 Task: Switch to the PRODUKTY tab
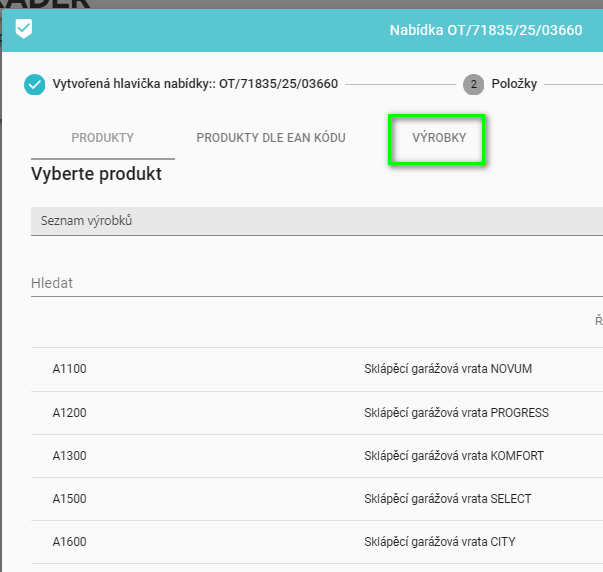coord(102,138)
